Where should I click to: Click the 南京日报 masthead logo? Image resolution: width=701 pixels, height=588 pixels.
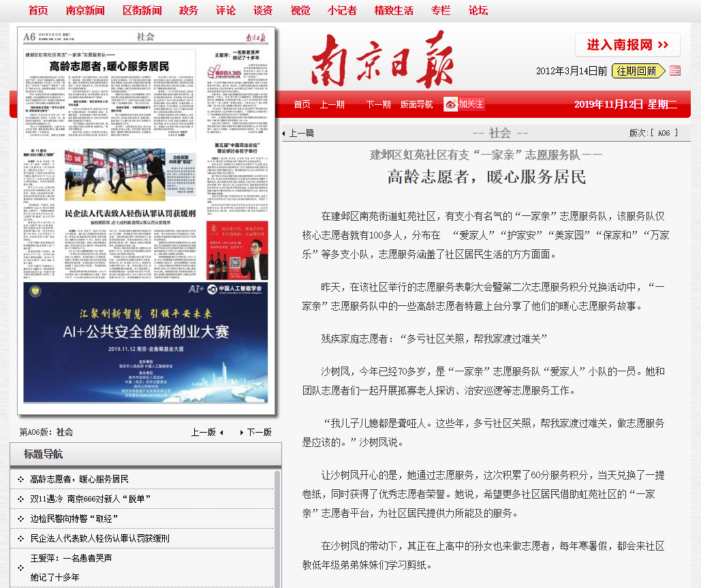coord(383,59)
